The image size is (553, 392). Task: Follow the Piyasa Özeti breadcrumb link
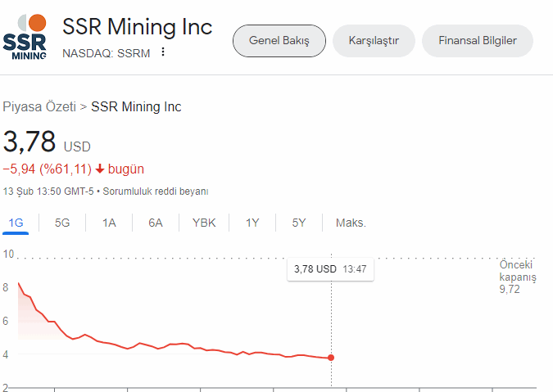click(x=39, y=106)
